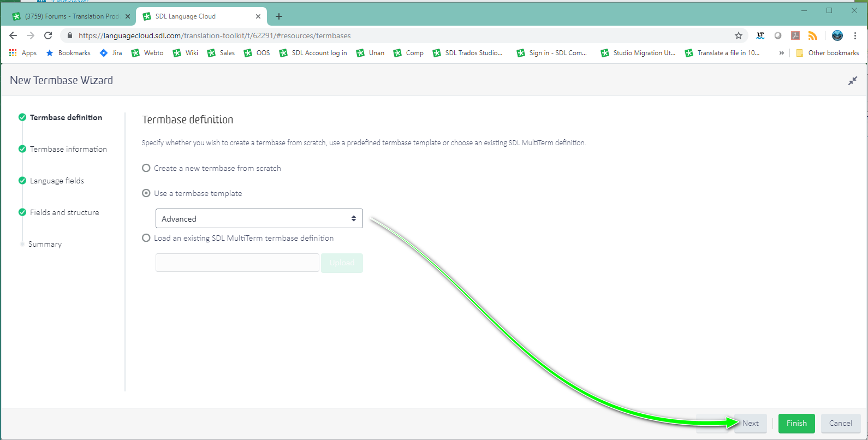Click the green Finish button
This screenshot has height=440, width=868.
796,423
